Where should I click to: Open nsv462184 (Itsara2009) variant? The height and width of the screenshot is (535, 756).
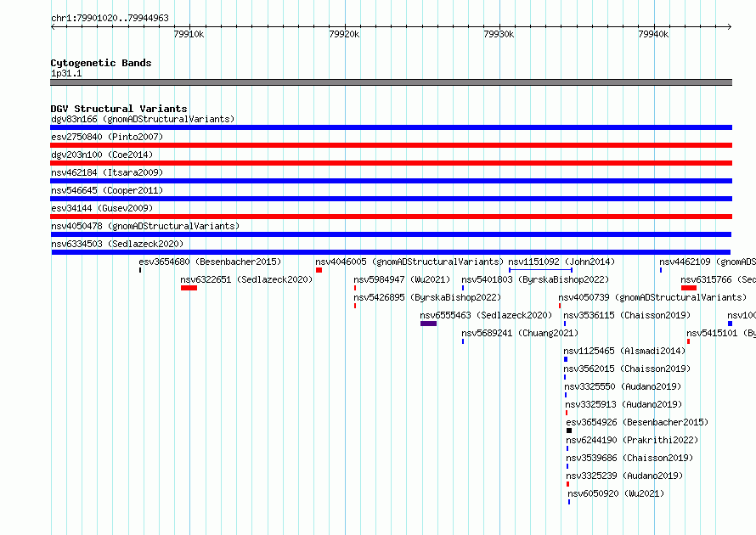[107, 172]
